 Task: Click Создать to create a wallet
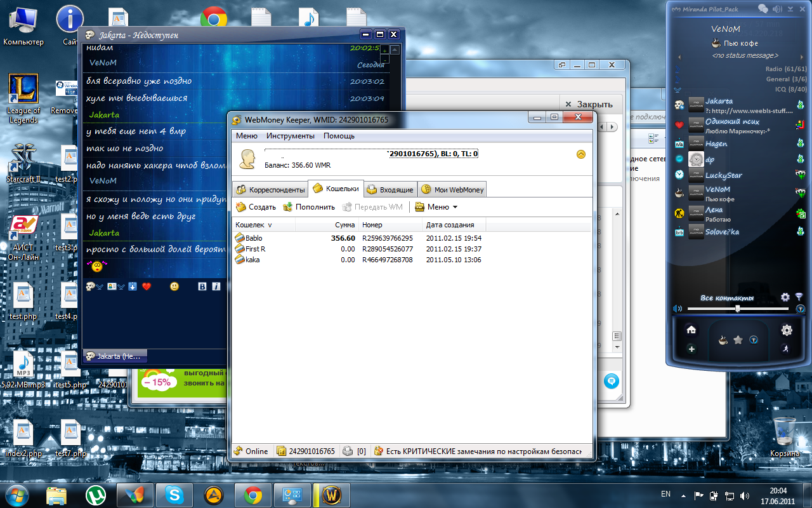[x=256, y=207]
